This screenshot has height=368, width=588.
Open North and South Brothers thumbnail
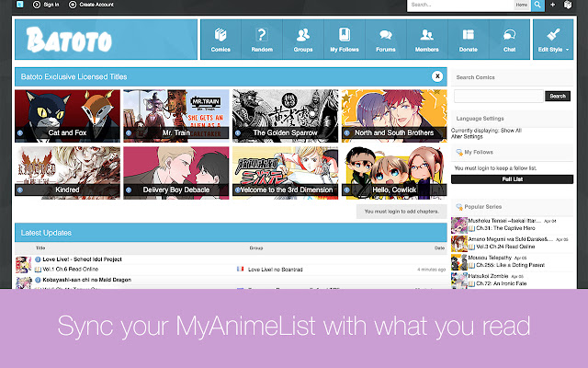tap(394, 116)
